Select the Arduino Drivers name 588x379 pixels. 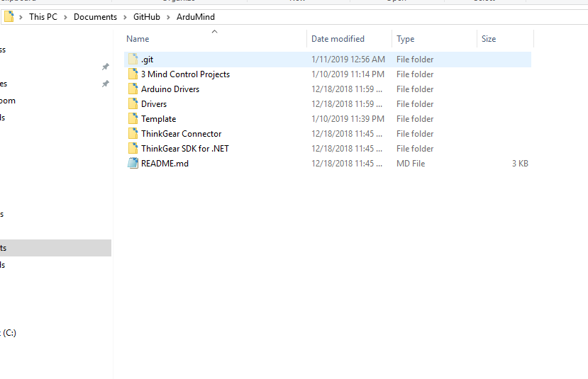click(170, 89)
